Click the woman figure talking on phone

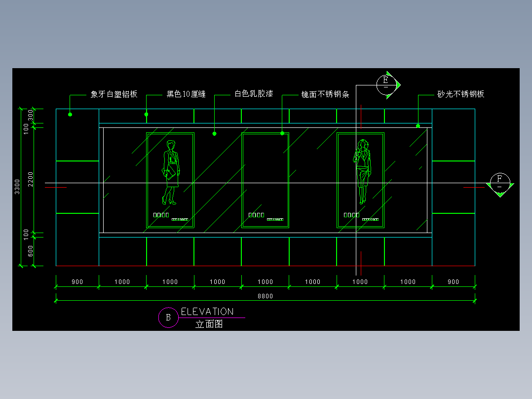[362, 171]
